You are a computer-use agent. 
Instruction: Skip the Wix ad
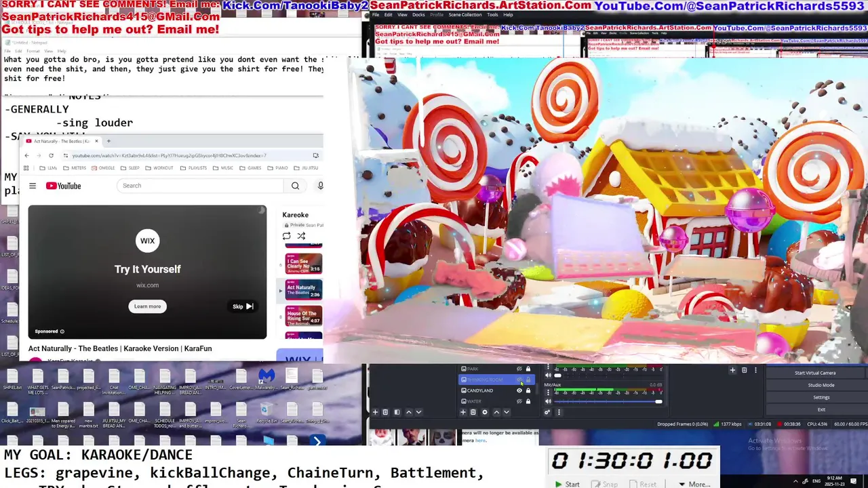tap(243, 306)
